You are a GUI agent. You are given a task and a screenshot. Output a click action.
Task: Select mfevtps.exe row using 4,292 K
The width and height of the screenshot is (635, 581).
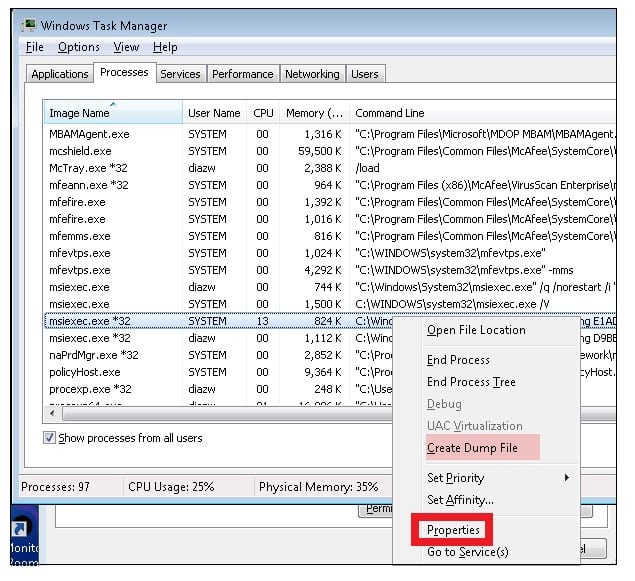pyautogui.click(x=330, y=270)
